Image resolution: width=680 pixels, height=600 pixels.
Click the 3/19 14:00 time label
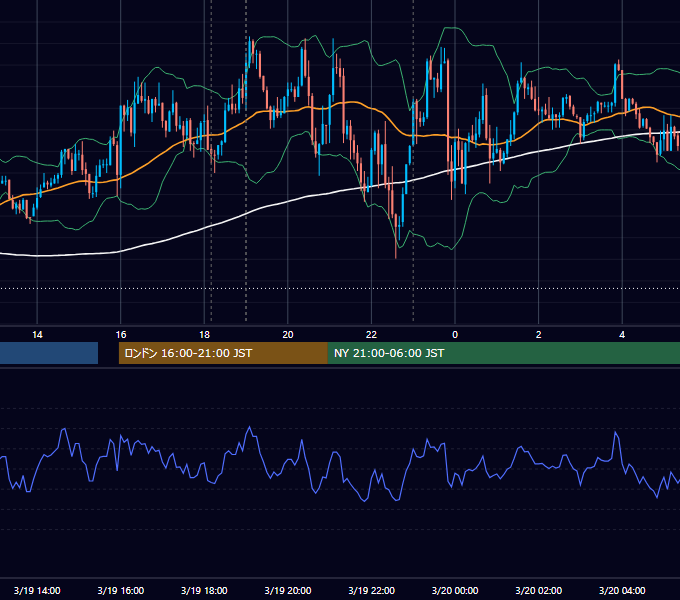37,590
